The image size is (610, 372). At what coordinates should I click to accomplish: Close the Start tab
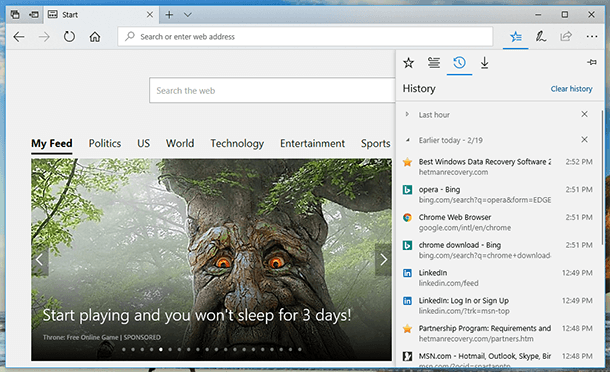(150, 15)
